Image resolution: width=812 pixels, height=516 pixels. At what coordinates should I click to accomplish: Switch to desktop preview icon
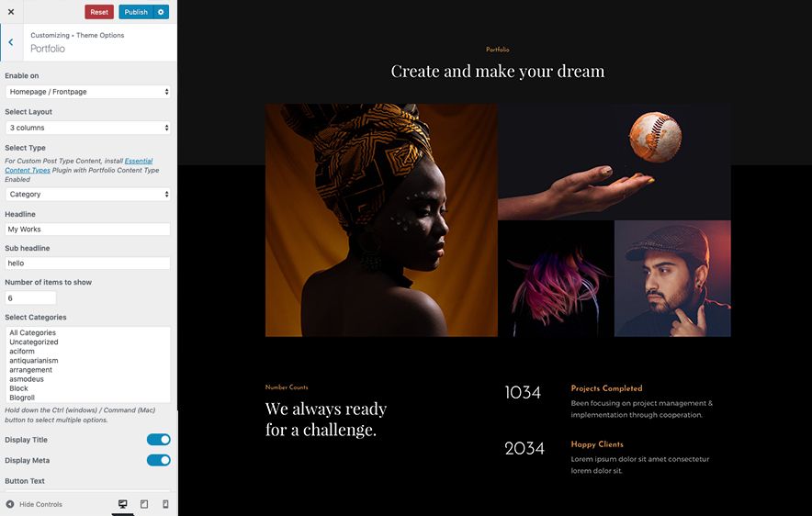[x=123, y=504]
